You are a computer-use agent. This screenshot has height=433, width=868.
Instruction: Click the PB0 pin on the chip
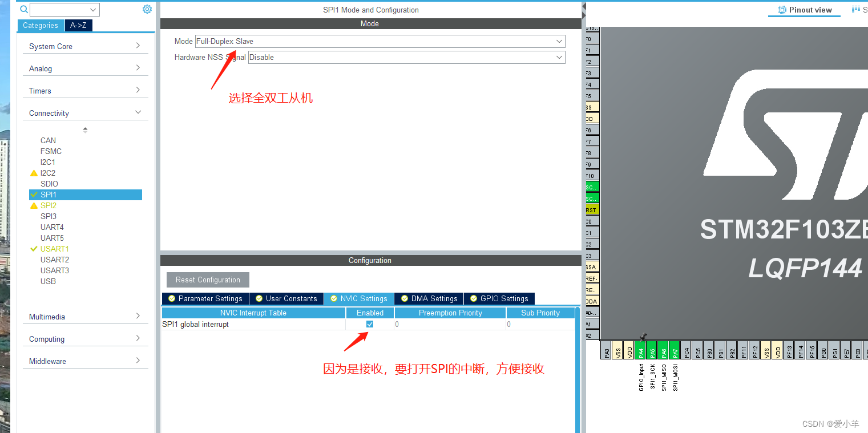tap(709, 350)
